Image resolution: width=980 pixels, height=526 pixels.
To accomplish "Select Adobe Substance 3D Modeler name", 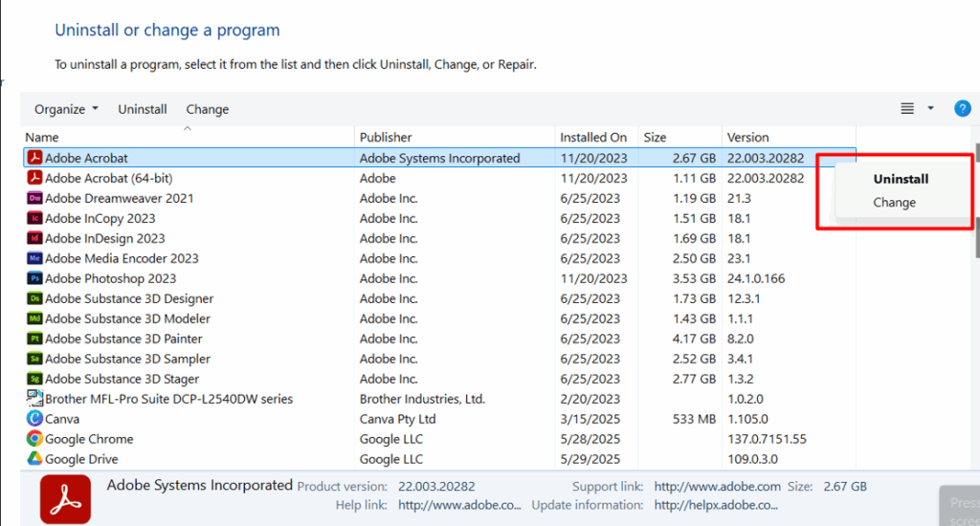I will [x=127, y=318].
